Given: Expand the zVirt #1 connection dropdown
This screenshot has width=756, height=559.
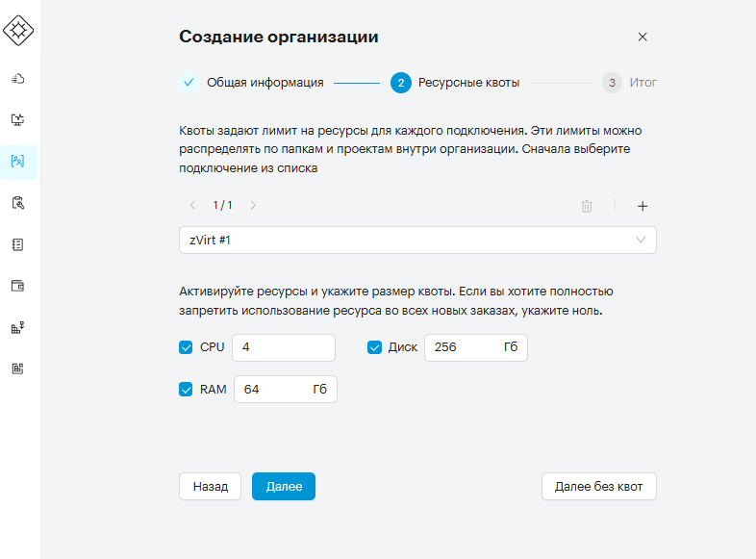Looking at the screenshot, I should click(x=417, y=241).
